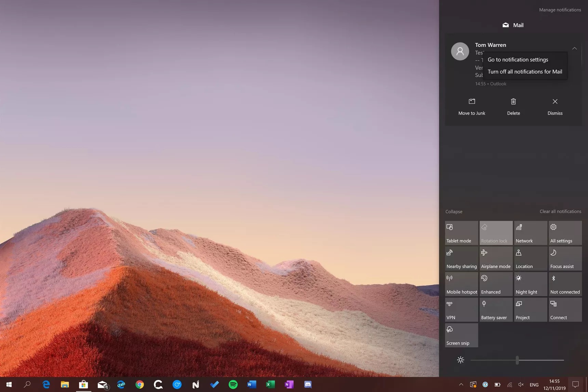Dismiss the Mail notification
The height and width of the screenshot is (392, 588).
click(x=554, y=106)
